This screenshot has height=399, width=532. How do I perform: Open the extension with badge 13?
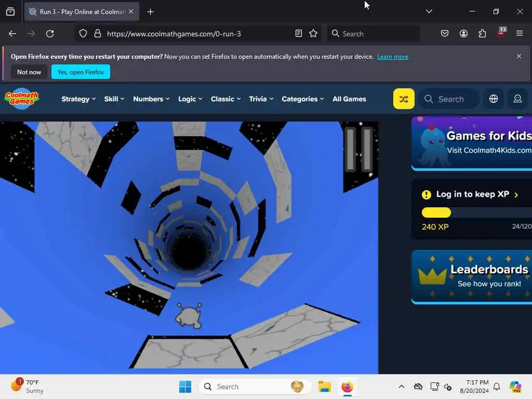[x=501, y=33]
